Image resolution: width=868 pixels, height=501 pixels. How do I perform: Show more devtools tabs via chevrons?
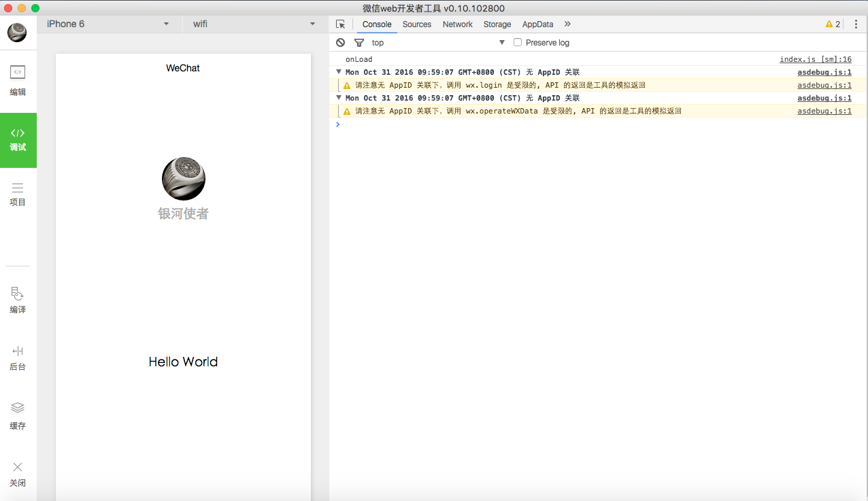[x=567, y=24]
